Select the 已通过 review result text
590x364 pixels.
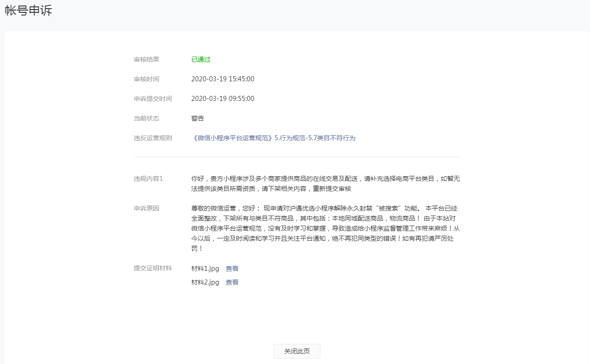coord(201,59)
